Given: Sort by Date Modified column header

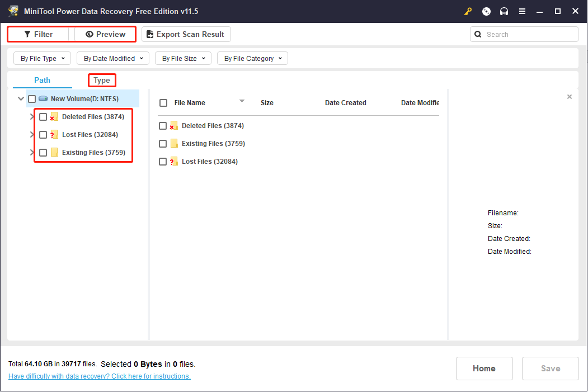Looking at the screenshot, I should tap(420, 103).
